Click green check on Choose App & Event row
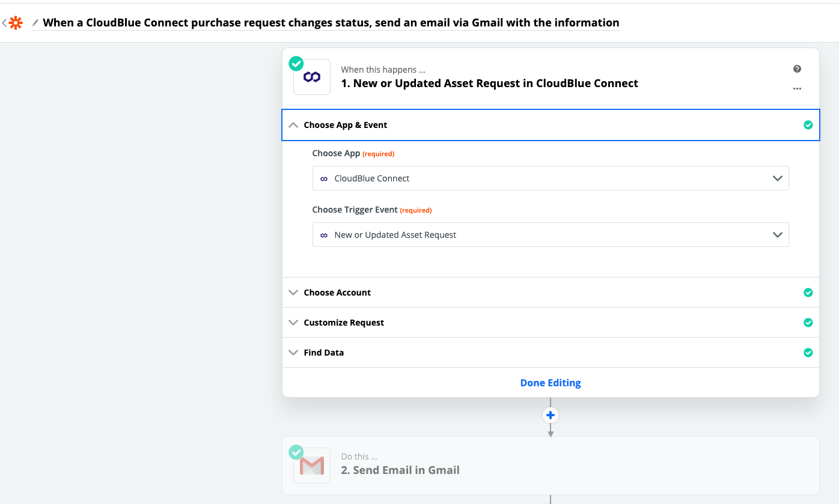Screen dimensions: 839x504 808,125
